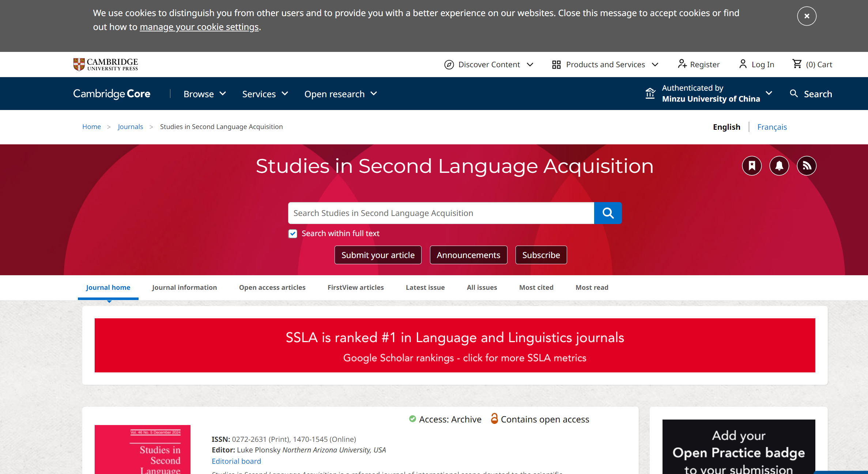Expand the Browse chevron
This screenshot has width=868, height=474.
(x=223, y=94)
